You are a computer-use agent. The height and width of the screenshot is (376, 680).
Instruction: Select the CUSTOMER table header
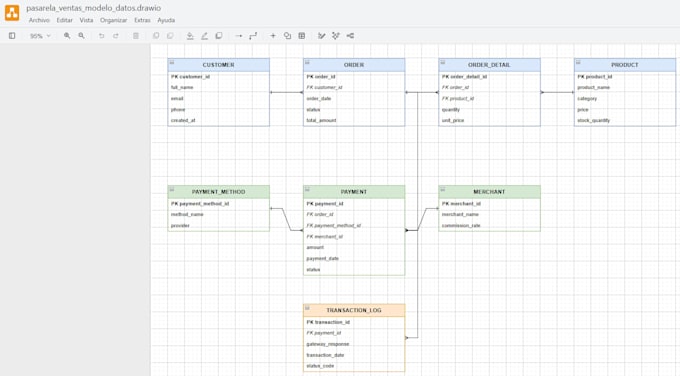click(x=219, y=65)
